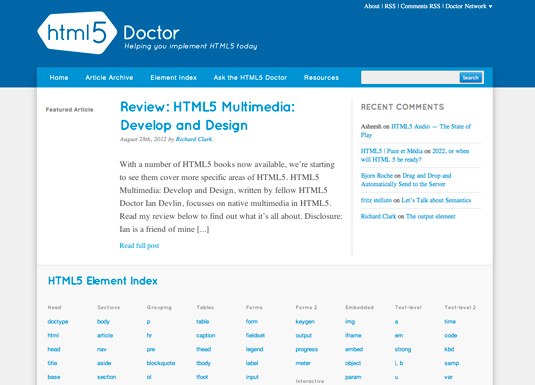Open 2022, or when will HTML 5 be ready?
This screenshot has width=535, height=385.
point(415,155)
